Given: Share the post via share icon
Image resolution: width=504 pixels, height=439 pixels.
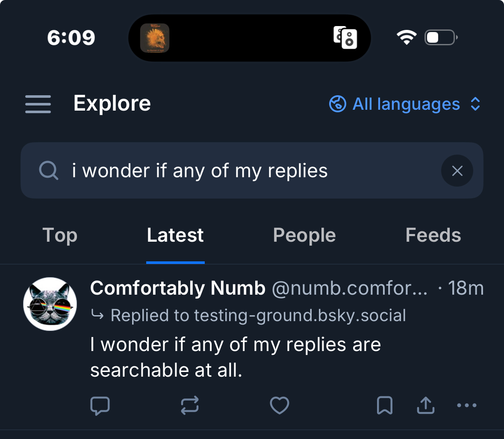Looking at the screenshot, I should [x=425, y=406].
